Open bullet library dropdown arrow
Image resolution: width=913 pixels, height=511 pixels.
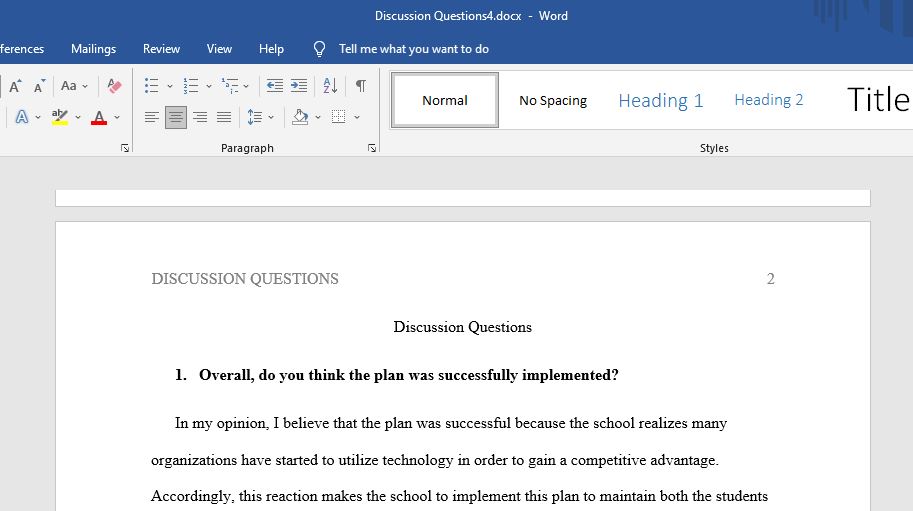pos(170,86)
